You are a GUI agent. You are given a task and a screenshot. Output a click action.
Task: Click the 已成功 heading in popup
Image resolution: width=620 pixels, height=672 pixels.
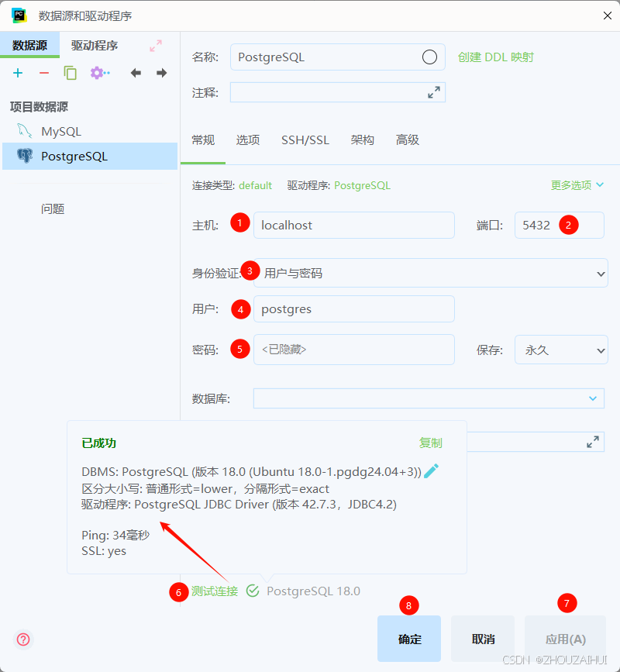point(99,443)
